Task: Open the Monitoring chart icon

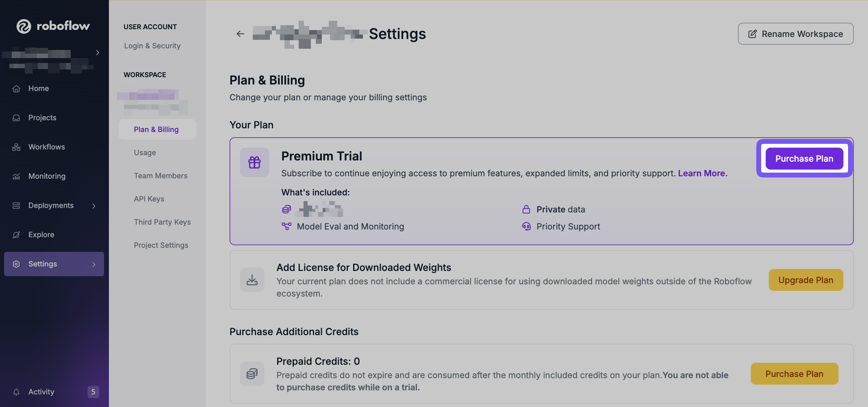Action: pyautogui.click(x=16, y=176)
